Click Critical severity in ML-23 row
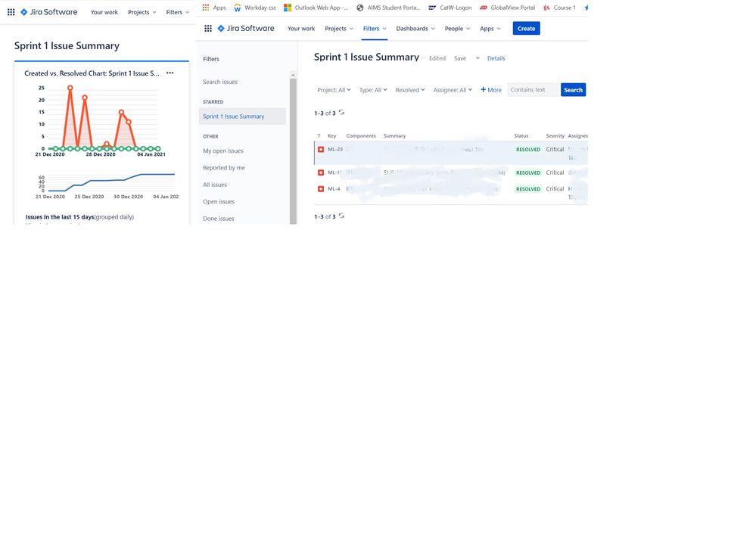756x534 pixels. tap(555, 150)
